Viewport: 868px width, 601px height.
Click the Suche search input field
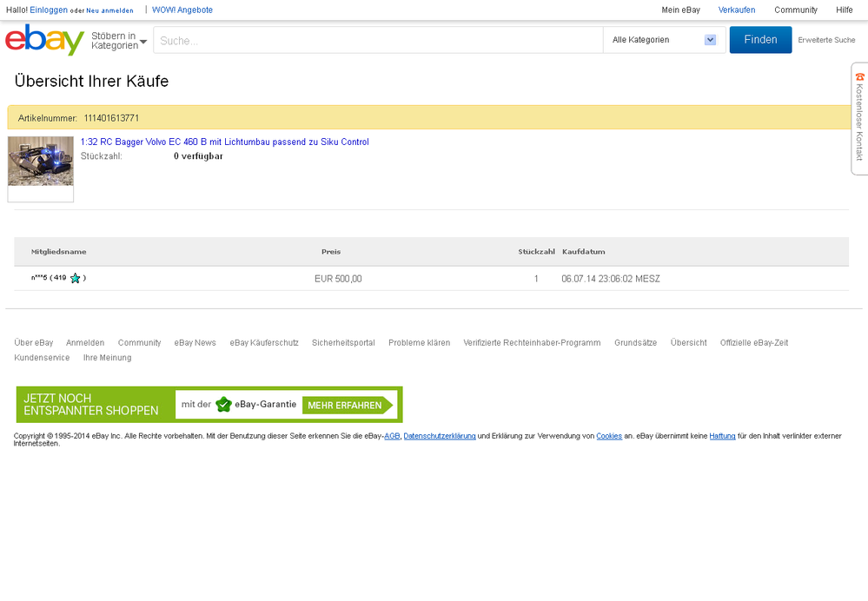pos(378,40)
